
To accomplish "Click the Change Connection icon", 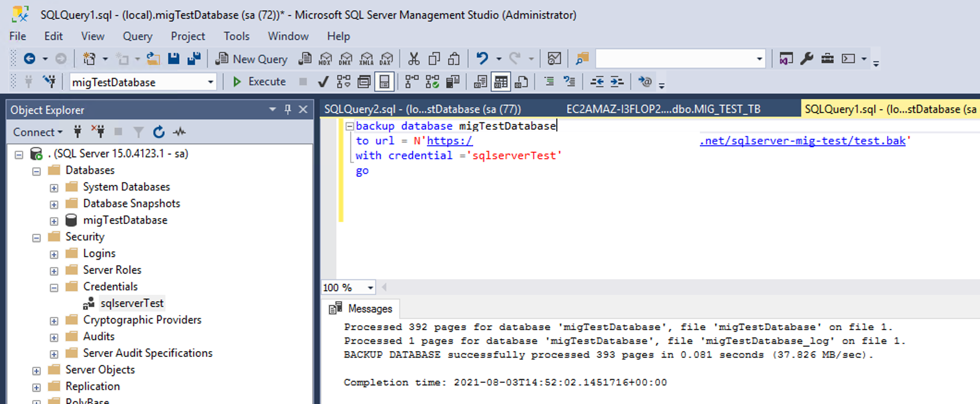I will (x=49, y=82).
